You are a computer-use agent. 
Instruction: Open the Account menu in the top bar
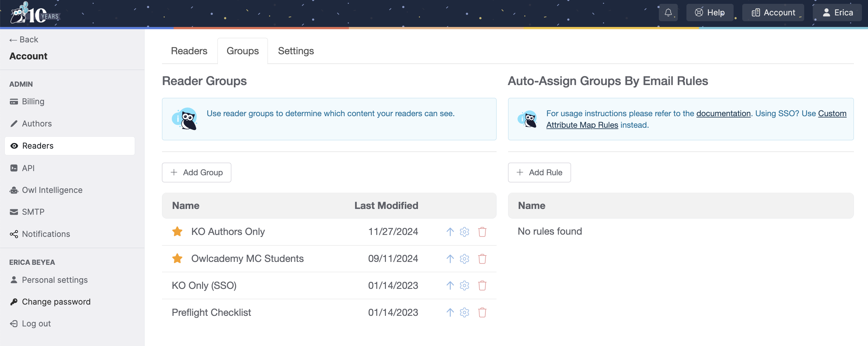pyautogui.click(x=773, y=12)
